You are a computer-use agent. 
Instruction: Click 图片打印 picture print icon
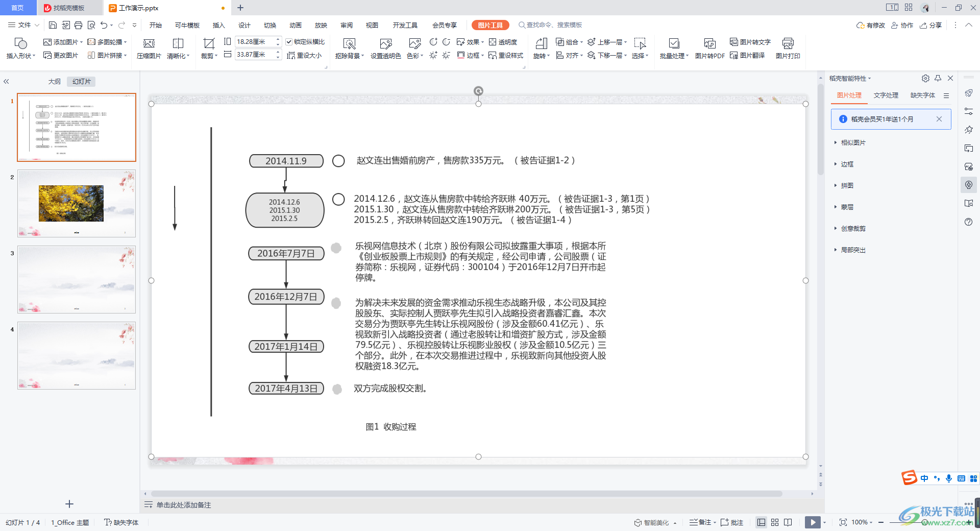click(788, 49)
